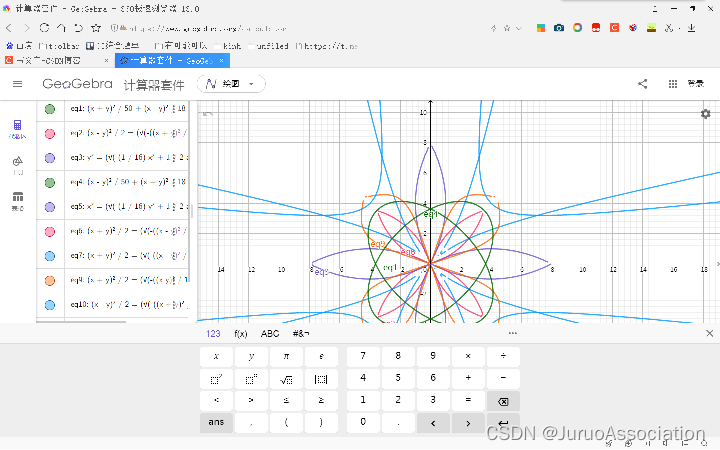The image size is (720, 450).
Task: Open the GeoGebra hamburger main menu
Action: [x=17, y=84]
